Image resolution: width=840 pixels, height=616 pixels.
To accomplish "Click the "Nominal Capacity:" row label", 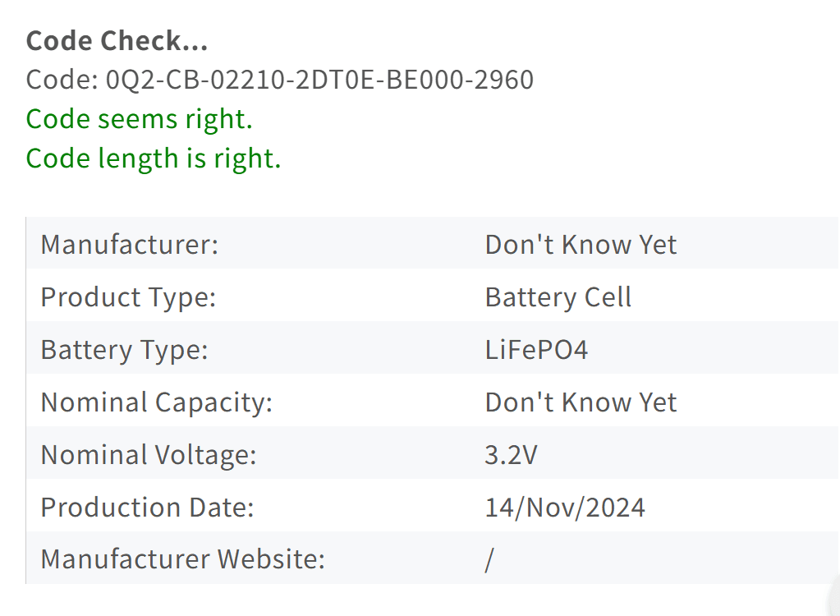I will [156, 402].
